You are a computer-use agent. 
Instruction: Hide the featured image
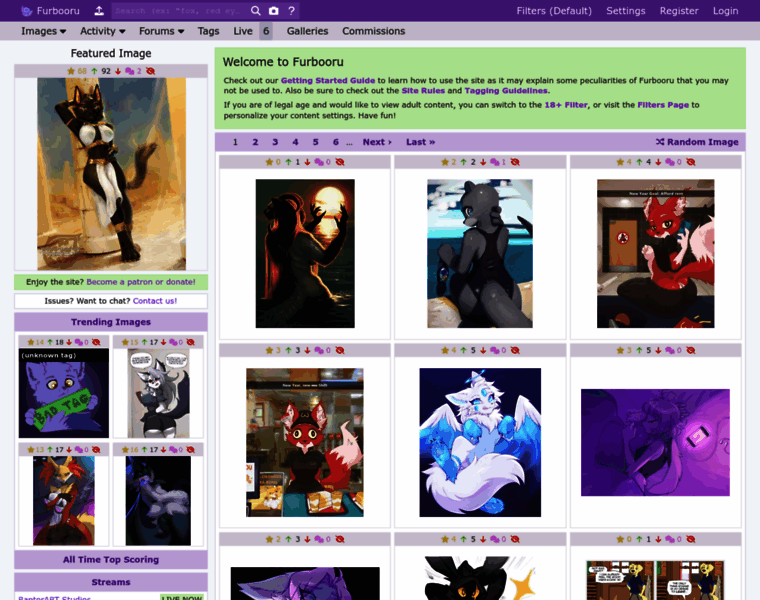151,71
